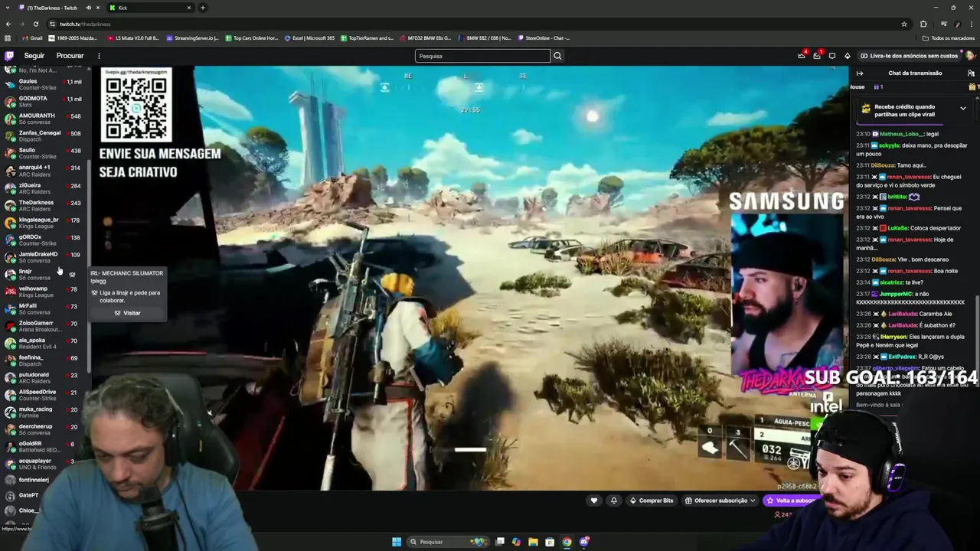This screenshot has height=551, width=980.
Task: Click the heart follow button
Action: pos(593,500)
